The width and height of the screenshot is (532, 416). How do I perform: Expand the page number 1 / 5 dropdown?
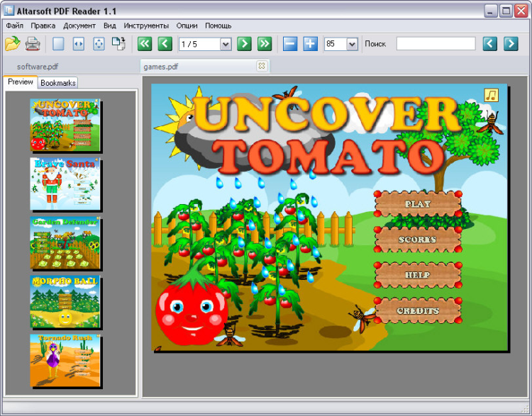coord(226,44)
